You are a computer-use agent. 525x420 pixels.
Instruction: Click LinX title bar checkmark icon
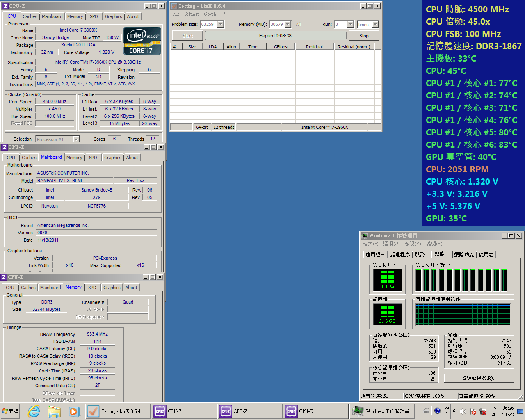click(x=174, y=6)
